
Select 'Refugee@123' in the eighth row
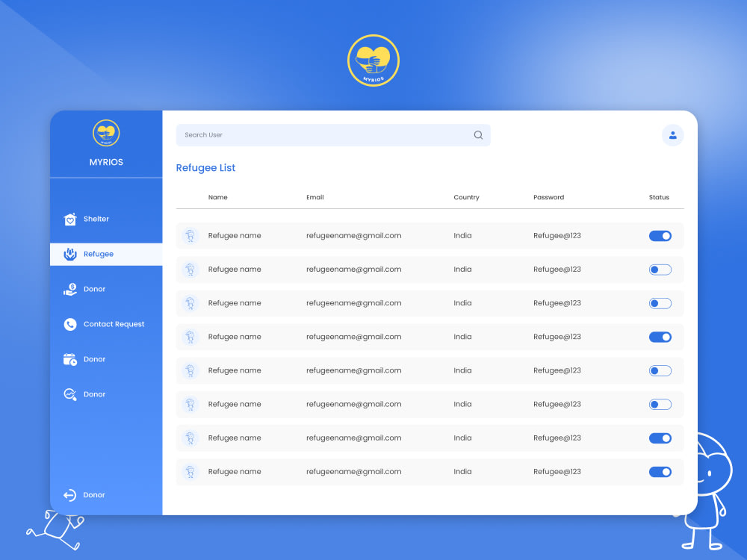tap(557, 471)
